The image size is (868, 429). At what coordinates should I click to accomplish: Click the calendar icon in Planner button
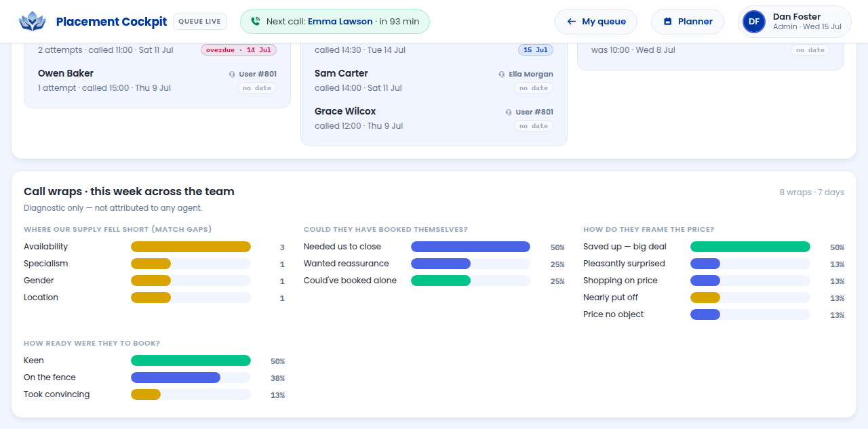coord(667,22)
